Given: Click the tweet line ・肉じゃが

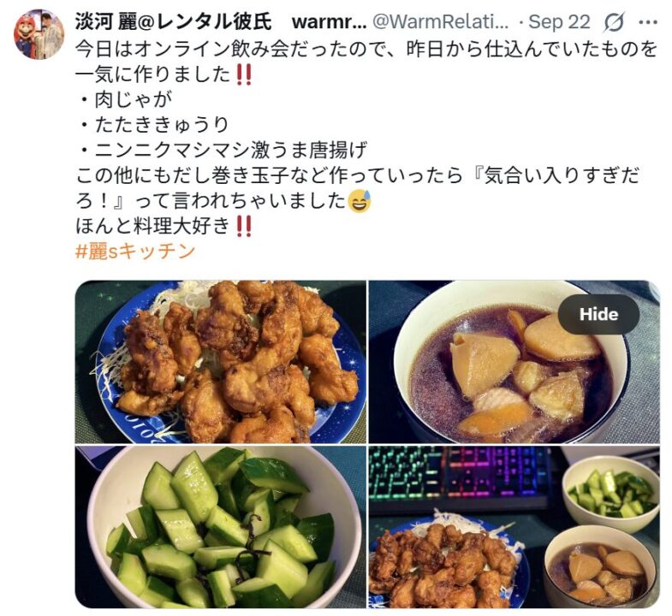Looking at the screenshot, I should 124,100.
